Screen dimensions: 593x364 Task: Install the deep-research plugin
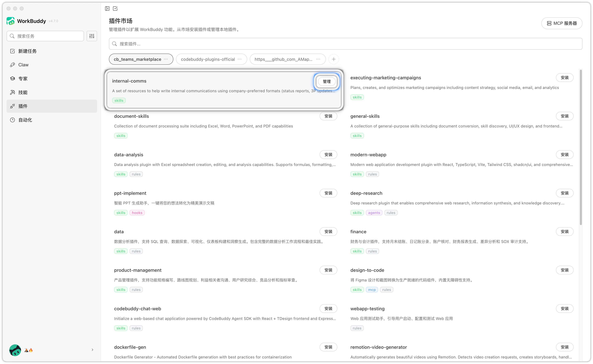pos(564,193)
